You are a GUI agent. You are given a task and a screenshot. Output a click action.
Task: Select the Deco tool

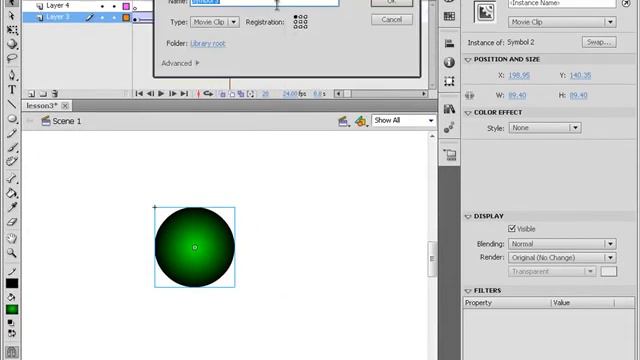tap(12, 162)
